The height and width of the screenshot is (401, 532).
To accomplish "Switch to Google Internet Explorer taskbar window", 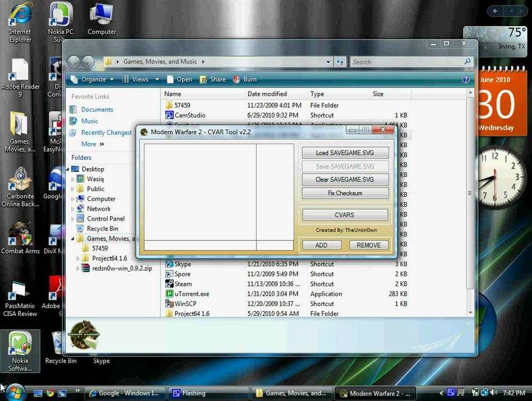I will [125, 393].
